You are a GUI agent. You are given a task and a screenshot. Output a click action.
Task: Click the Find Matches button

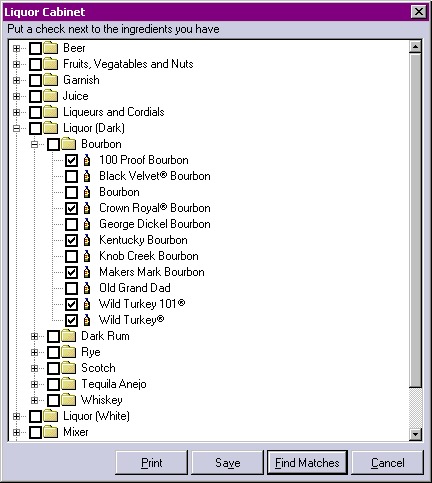[x=307, y=463]
